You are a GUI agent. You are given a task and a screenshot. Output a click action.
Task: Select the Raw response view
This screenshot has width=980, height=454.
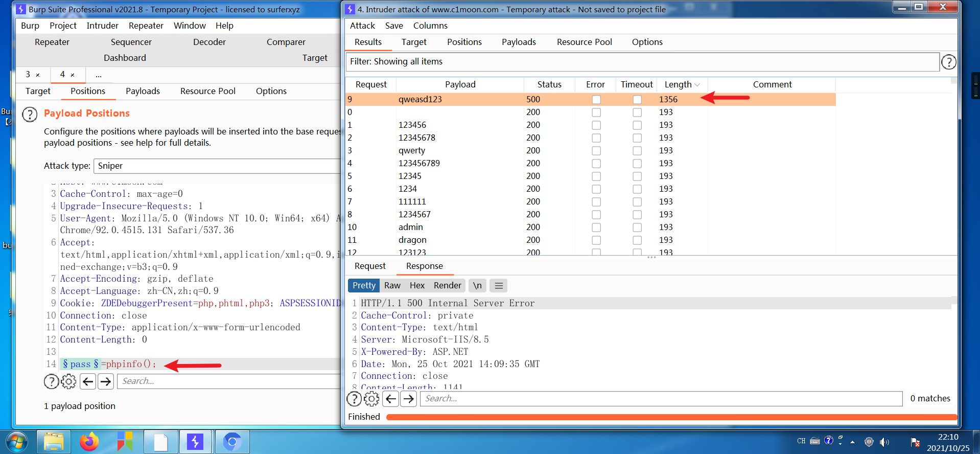click(x=392, y=286)
